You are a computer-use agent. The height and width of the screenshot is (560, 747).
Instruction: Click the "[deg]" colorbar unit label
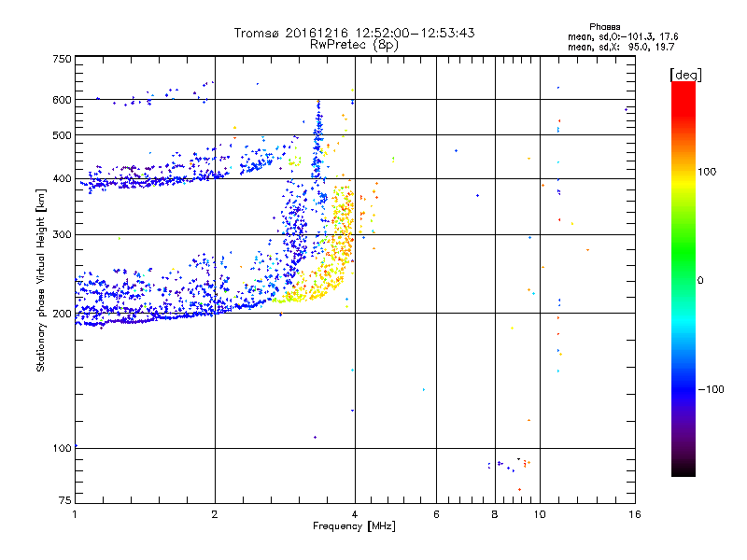pos(685,75)
